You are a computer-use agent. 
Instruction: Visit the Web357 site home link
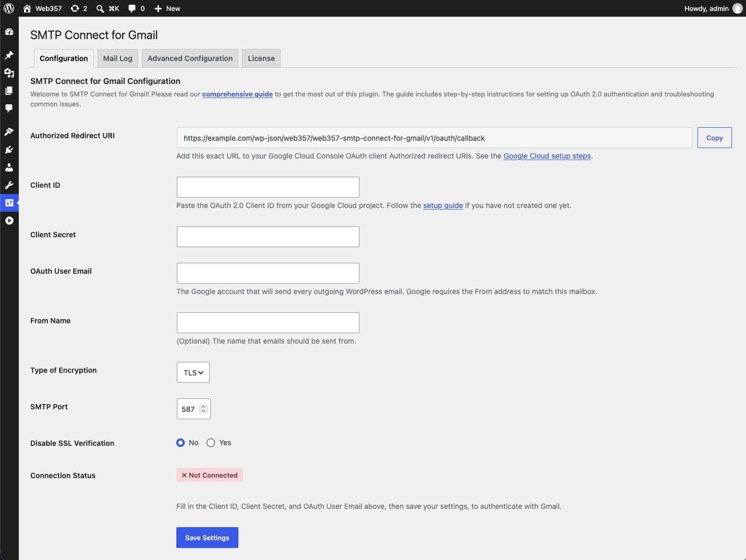click(42, 8)
